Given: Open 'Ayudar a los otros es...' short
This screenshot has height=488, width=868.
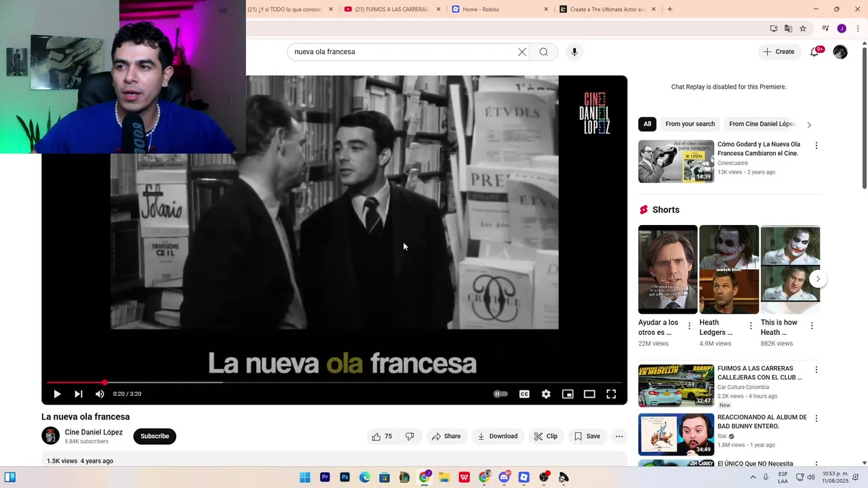Looking at the screenshot, I should tap(667, 269).
